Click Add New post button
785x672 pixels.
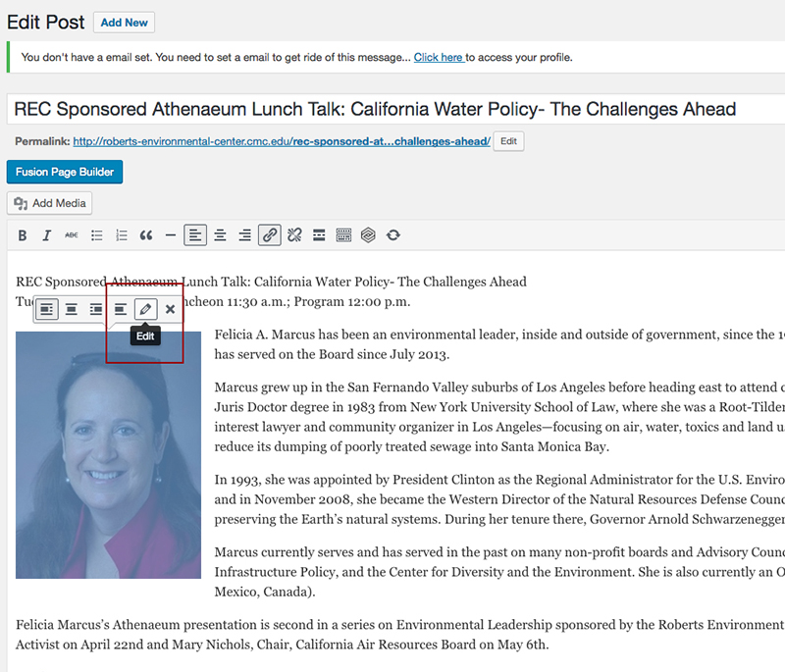pyautogui.click(x=125, y=23)
